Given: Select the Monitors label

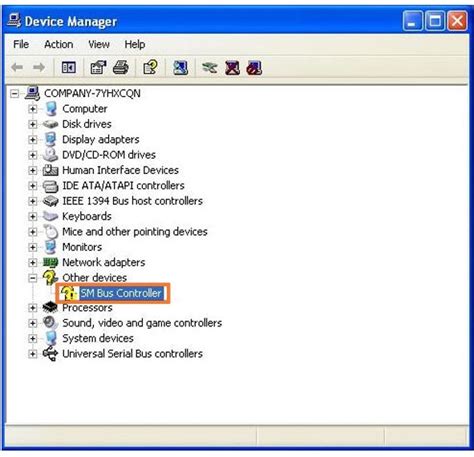Looking at the screenshot, I should [82, 247].
